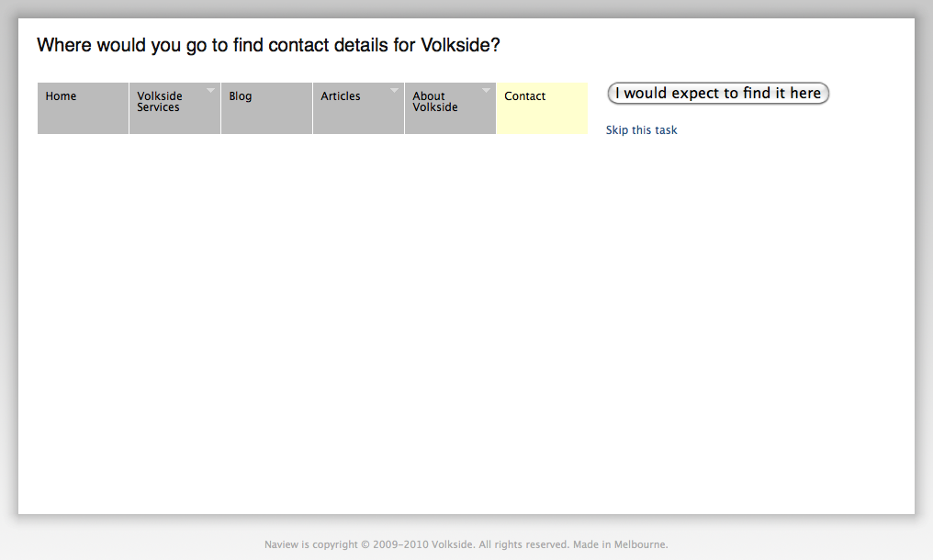The width and height of the screenshot is (933, 560).
Task: Click the question heading about Volkside contact details
Action: click(x=268, y=45)
